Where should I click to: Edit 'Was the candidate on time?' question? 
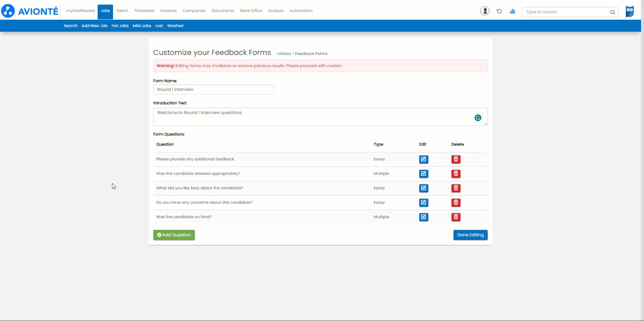(423, 217)
